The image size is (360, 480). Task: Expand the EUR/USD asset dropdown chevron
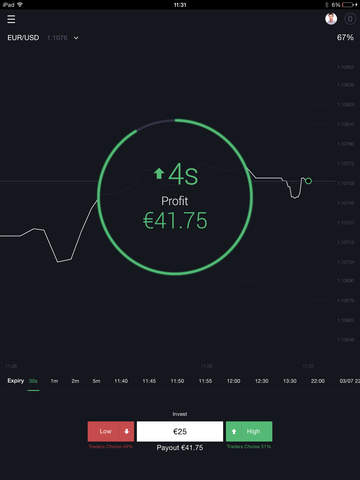[x=76, y=38]
